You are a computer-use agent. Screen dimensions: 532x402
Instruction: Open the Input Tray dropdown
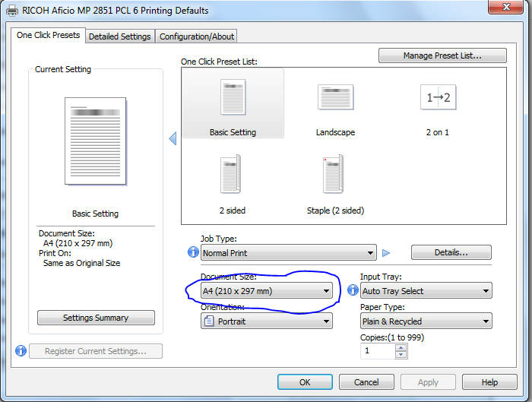[x=426, y=291]
